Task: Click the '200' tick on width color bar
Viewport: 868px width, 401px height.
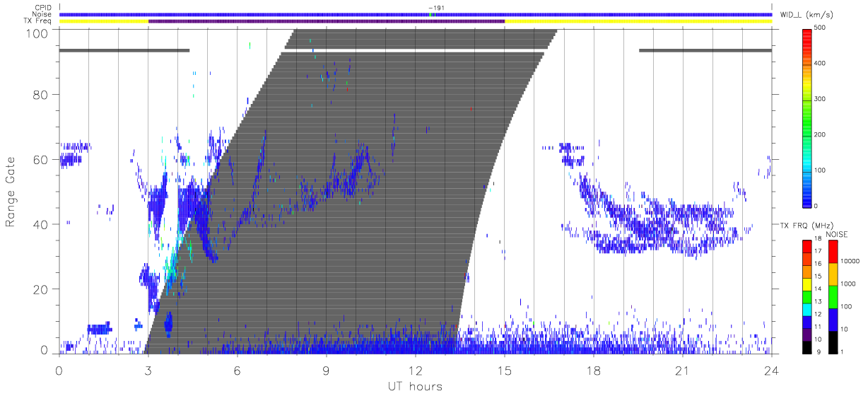Action: [x=820, y=134]
